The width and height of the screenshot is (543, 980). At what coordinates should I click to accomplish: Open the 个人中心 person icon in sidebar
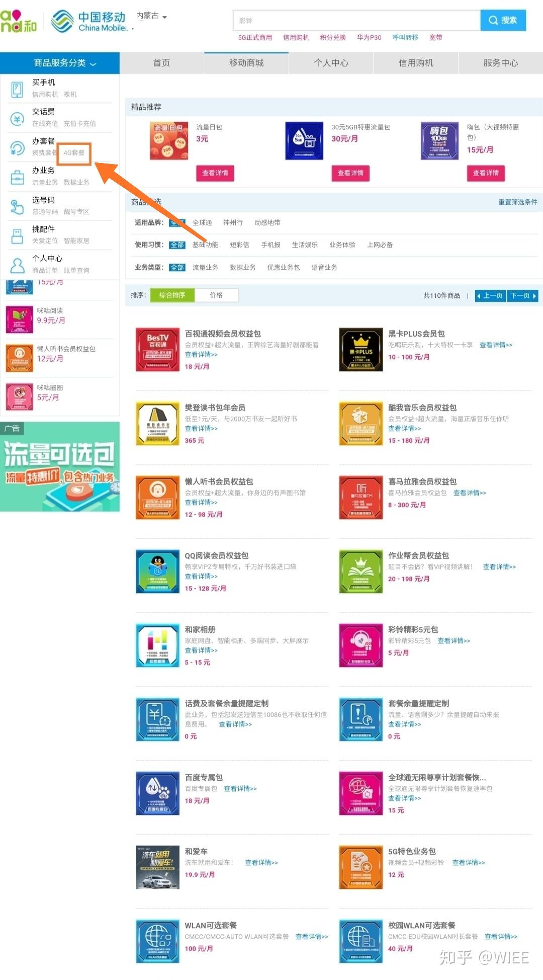tap(18, 265)
